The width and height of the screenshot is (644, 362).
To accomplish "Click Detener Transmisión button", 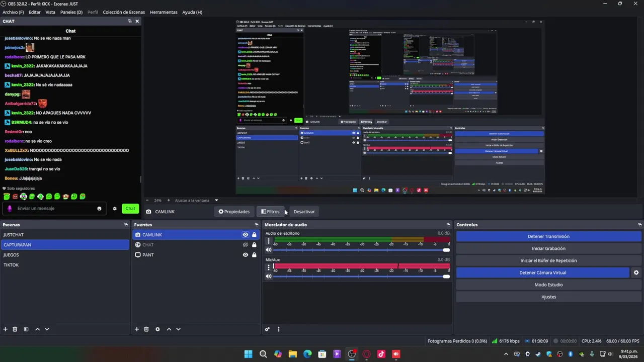I will click(x=548, y=236).
